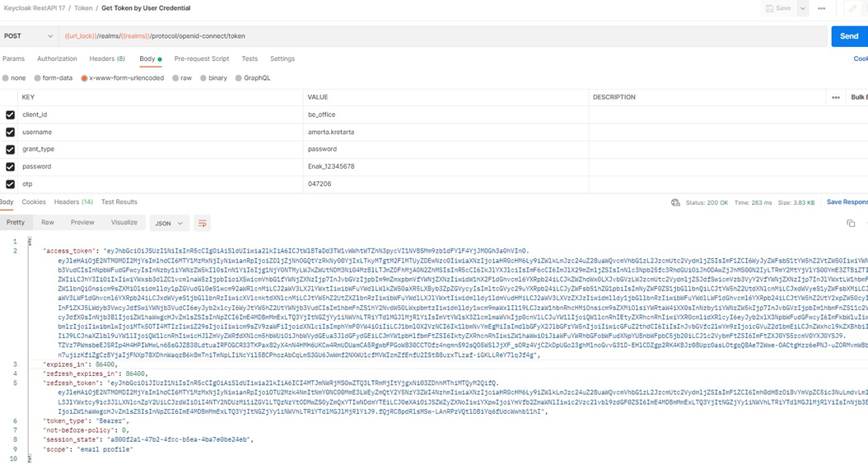This screenshot has height=464, width=868.
Task: Click the Token breadcrumb folder
Action: click(x=84, y=8)
